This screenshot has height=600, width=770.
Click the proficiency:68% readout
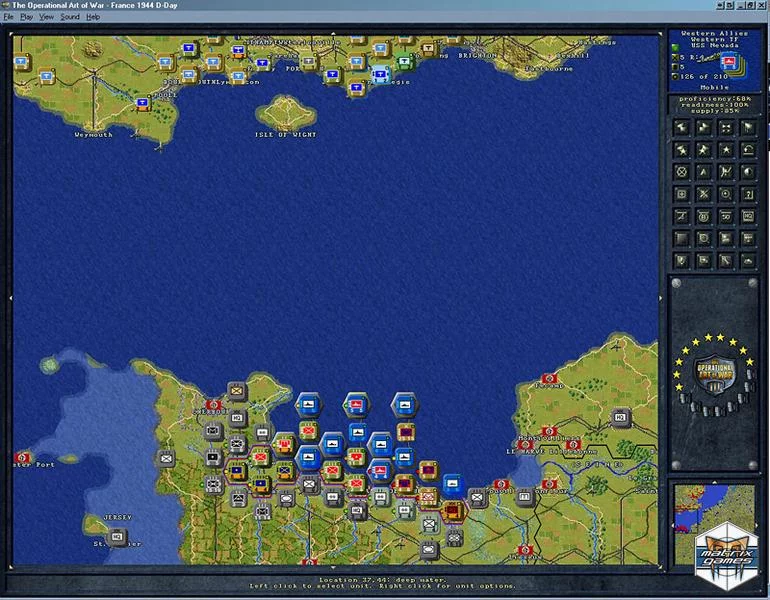click(715, 99)
